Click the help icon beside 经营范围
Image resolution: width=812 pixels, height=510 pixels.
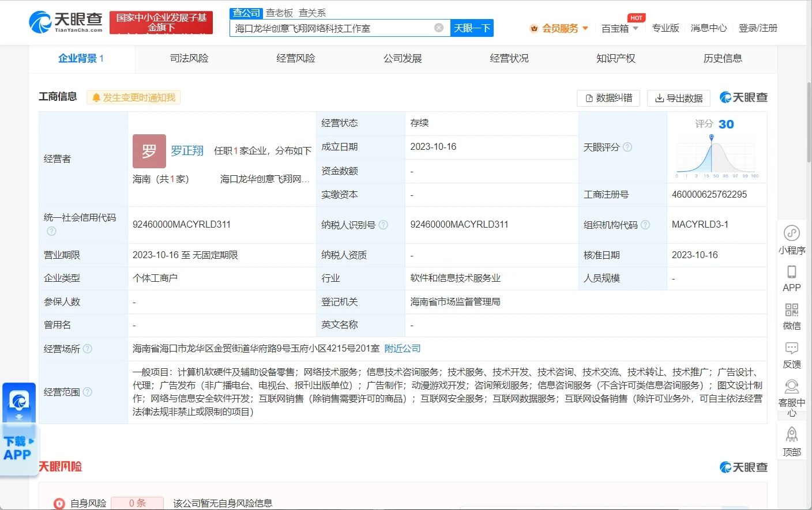coord(88,392)
